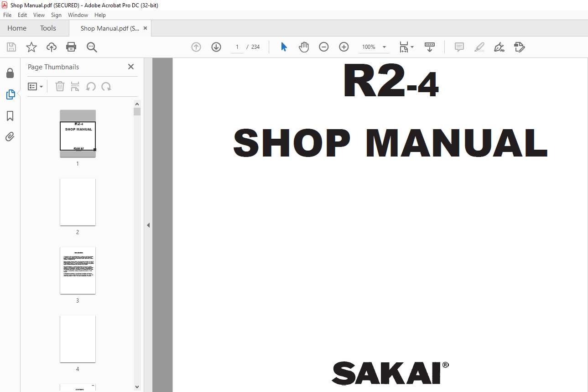Select the highlight text tool

[x=479, y=47]
